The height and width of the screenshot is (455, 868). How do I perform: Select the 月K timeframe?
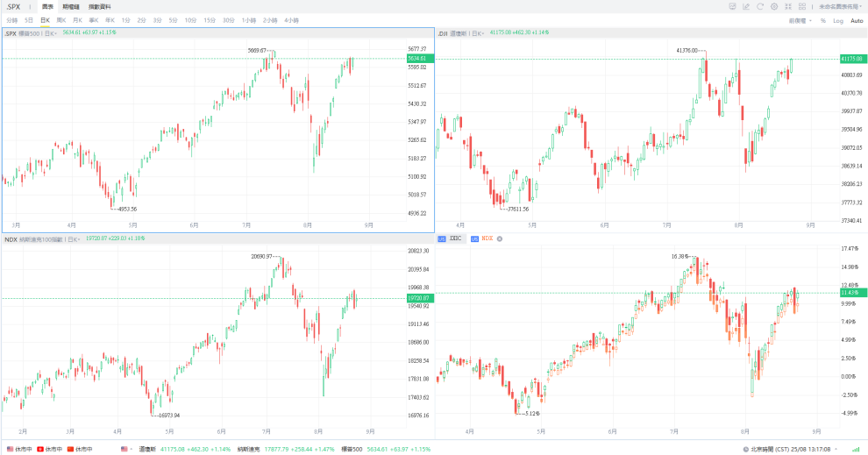point(77,20)
